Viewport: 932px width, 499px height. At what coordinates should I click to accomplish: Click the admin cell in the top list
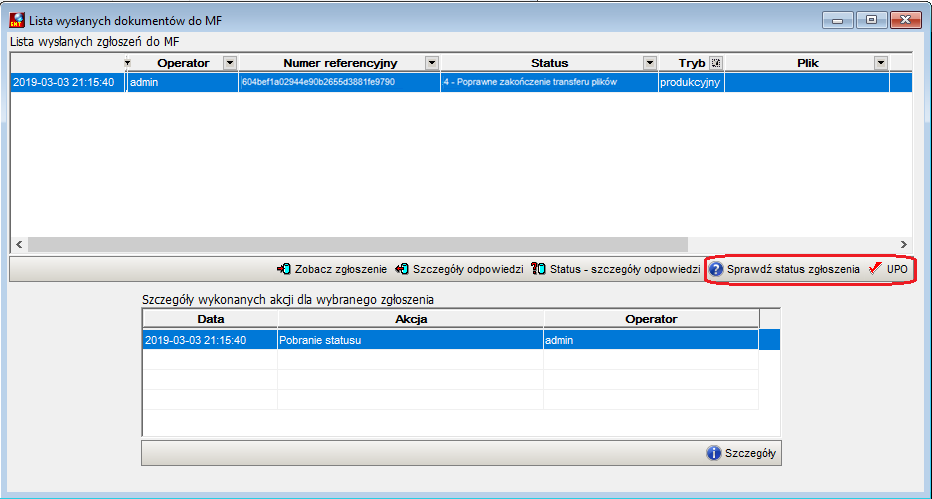point(182,83)
